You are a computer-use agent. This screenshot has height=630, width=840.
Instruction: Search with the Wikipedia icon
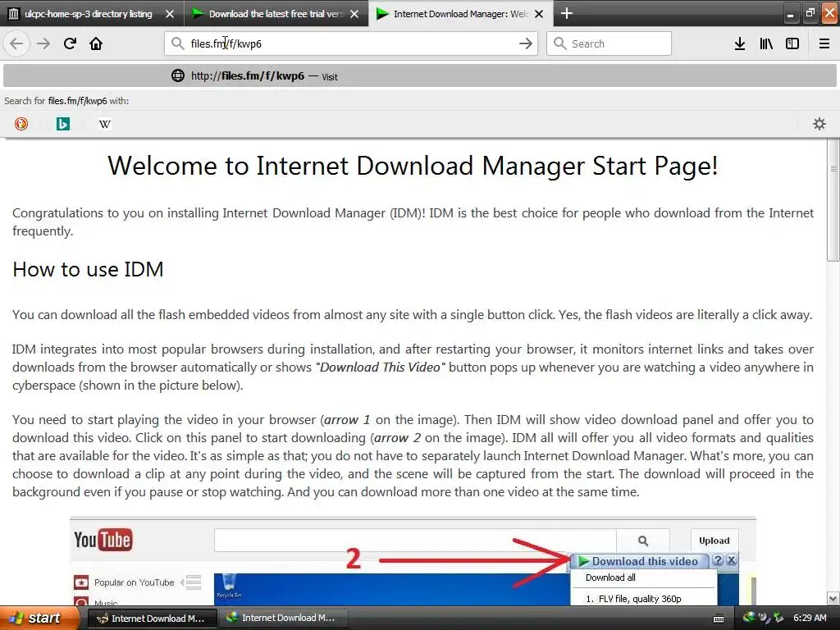click(x=104, y=124)
